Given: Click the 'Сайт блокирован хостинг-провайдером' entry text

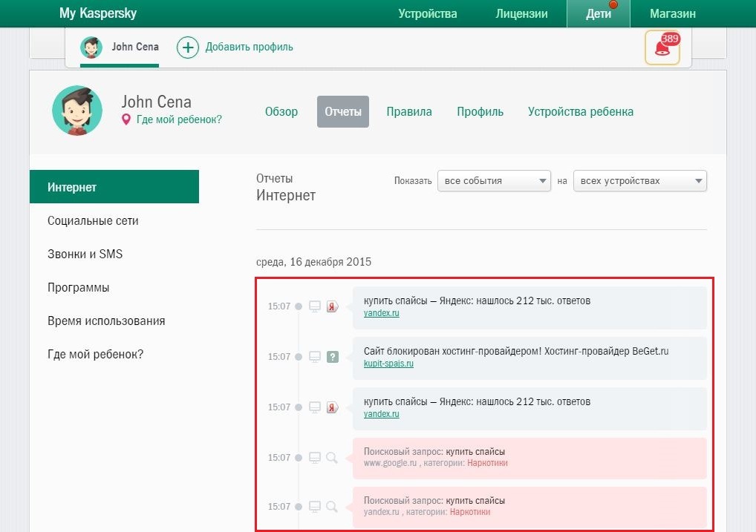Looking at the screenshot, I should pyautogui.click(x=516, y=351).
